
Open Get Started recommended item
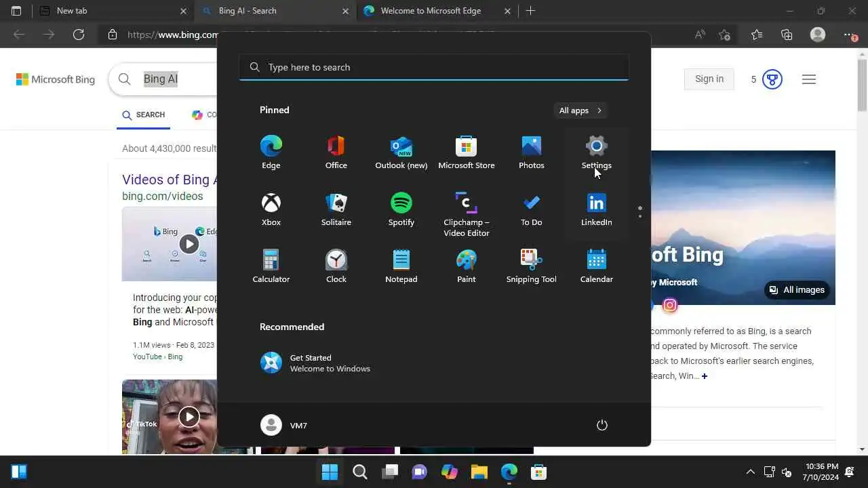[x=315, y=363]
